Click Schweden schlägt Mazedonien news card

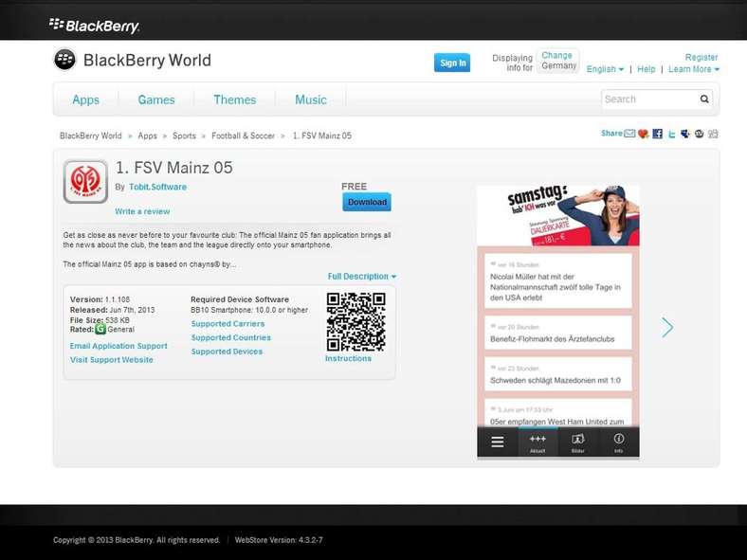[558, 374]
